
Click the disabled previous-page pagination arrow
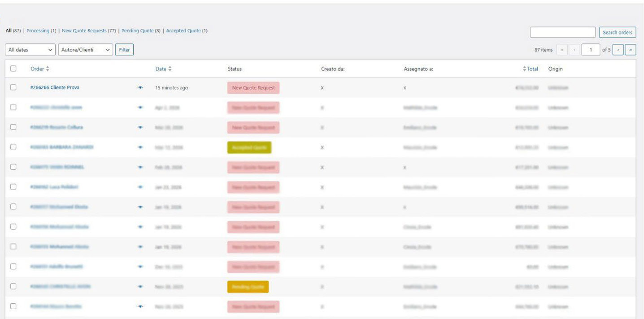click(x=574, y=50)
